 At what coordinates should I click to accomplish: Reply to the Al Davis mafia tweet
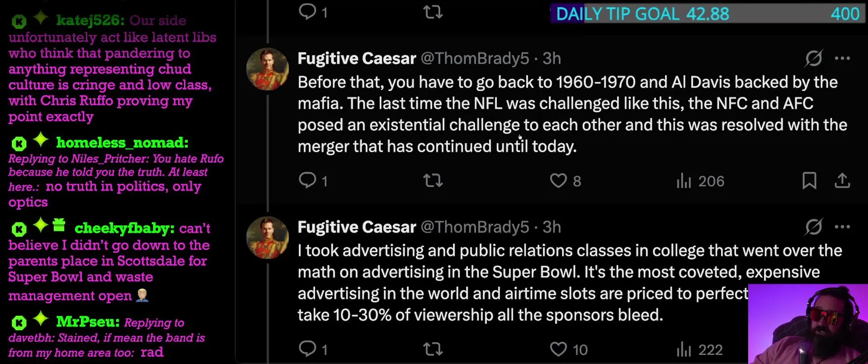tap(307, 180)
